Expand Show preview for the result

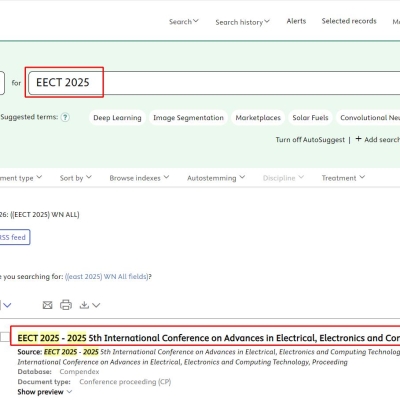click(x=45, y=392)
